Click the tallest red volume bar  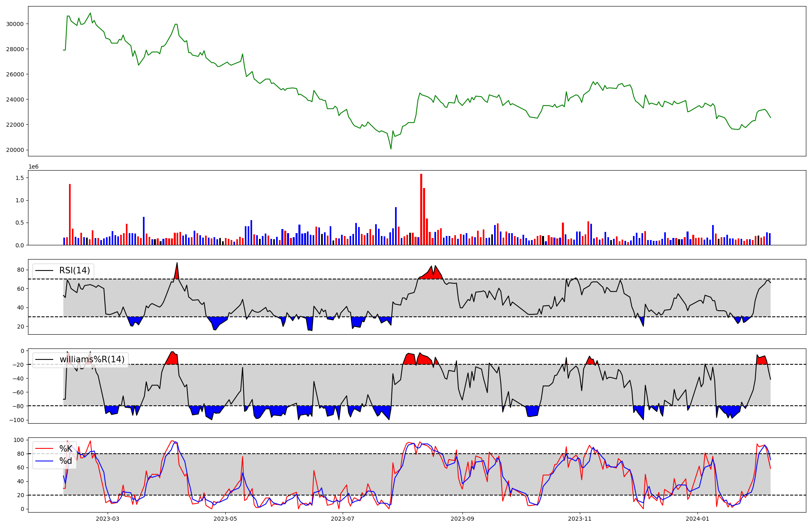(421, 209)
